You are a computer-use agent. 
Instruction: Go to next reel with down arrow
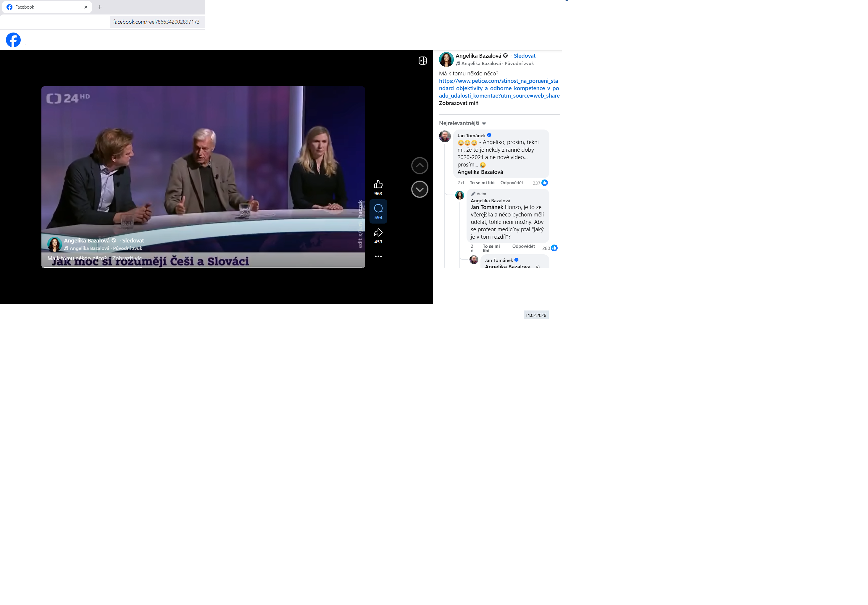[419, 189]
